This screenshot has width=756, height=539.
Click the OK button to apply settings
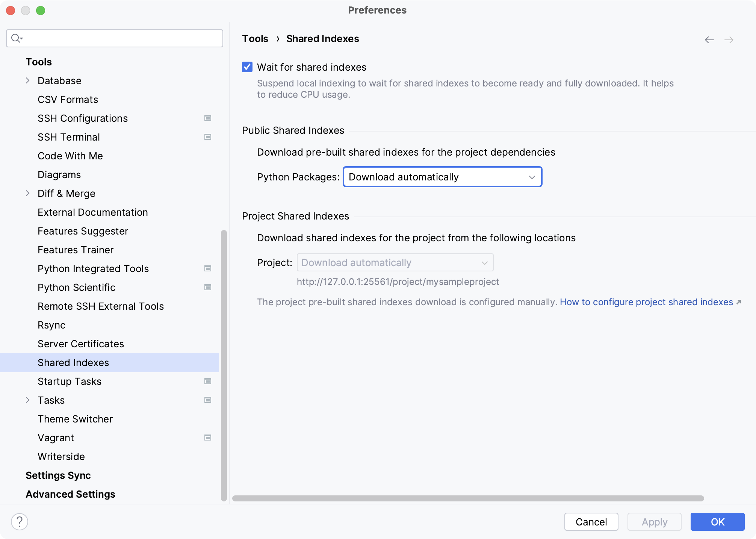[x=718, y=521]
